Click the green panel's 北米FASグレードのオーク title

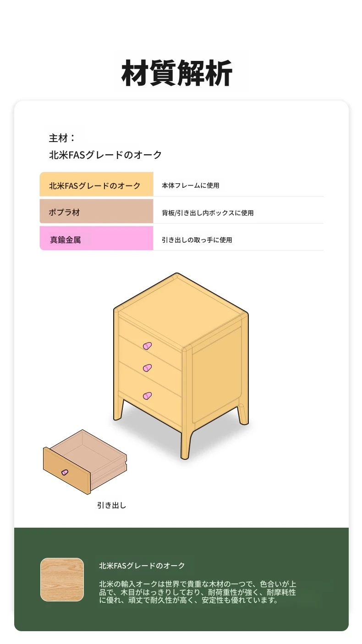[142, 566]
